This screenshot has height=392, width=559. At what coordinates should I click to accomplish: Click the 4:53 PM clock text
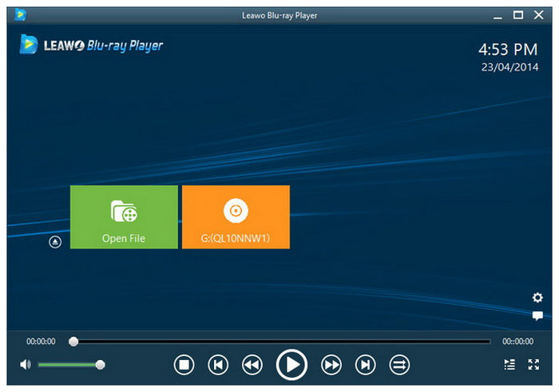508,49
